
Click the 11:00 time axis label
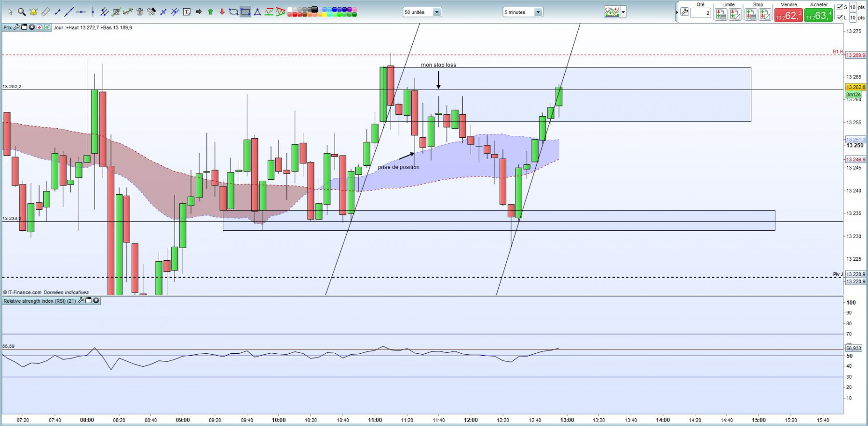point(375,420)
